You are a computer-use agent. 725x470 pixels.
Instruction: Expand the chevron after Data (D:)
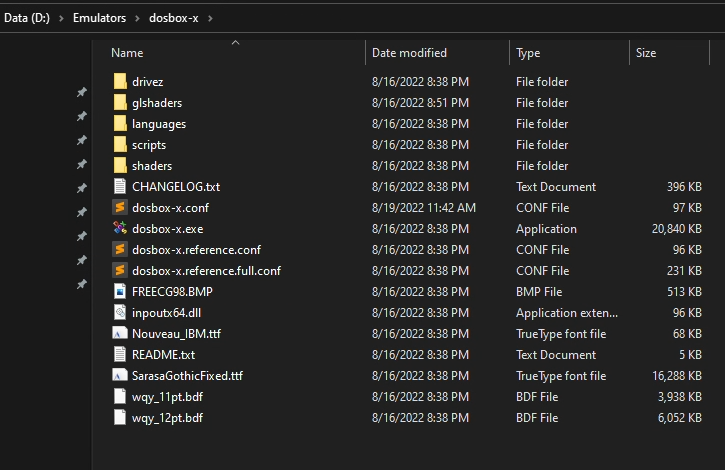pyautogui.click(x=61, y=19)
